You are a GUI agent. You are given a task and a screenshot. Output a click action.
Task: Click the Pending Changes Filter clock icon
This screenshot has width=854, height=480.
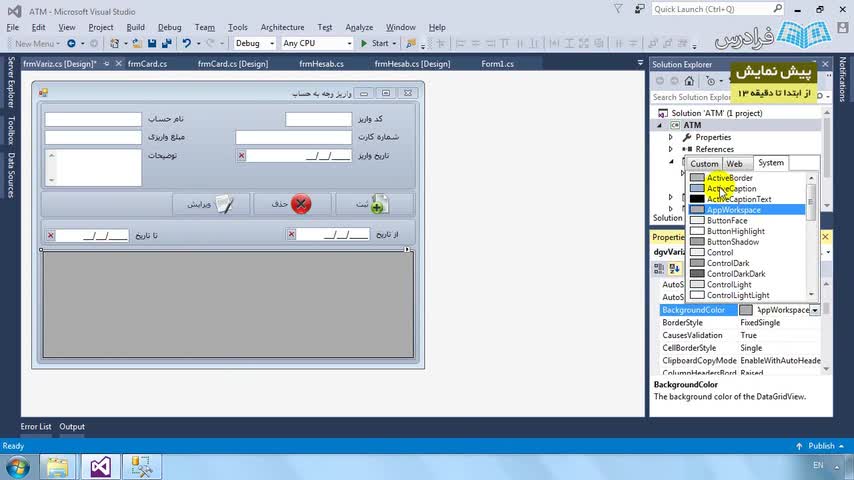tap(710, 81)
